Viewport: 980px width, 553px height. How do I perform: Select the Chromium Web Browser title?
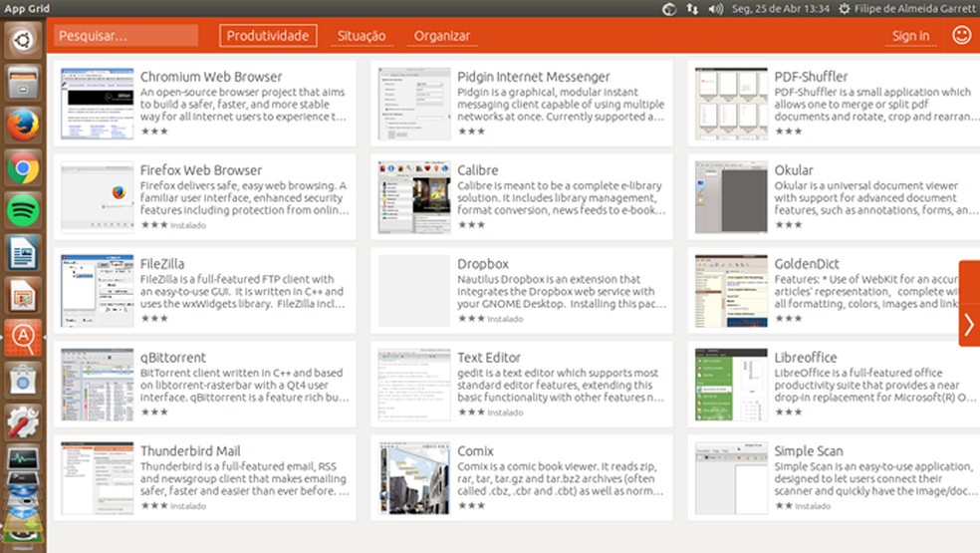[211, 77]
